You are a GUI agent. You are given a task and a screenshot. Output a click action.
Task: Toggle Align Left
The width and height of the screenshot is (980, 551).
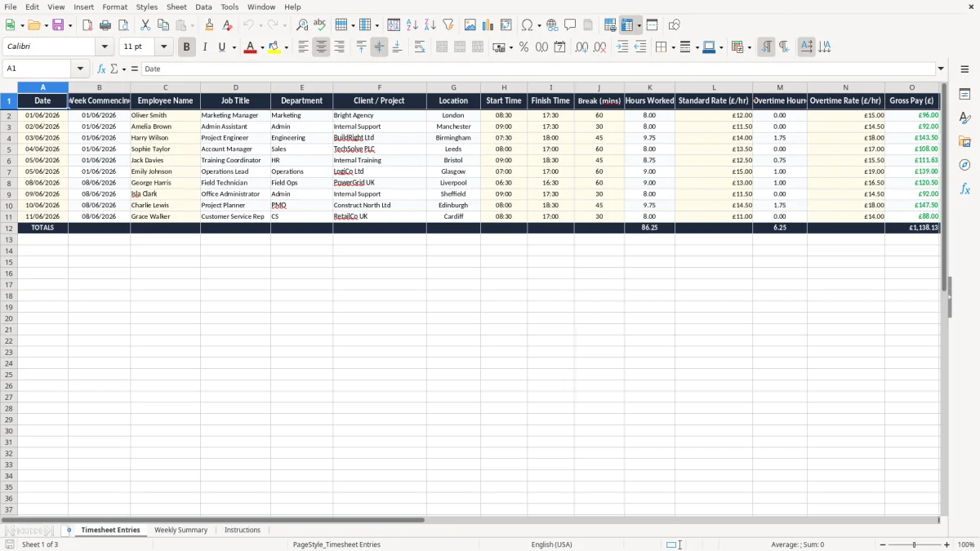pos(303,47)
